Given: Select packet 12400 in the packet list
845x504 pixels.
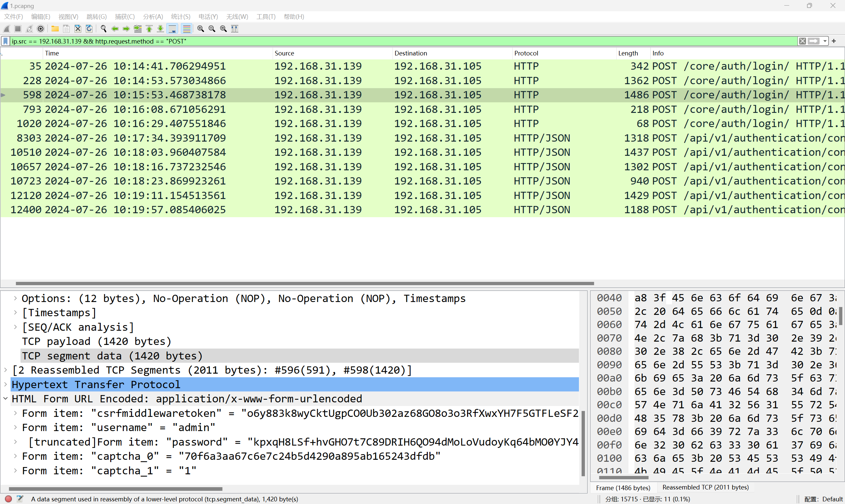Looking at the screenshot, I should point(422,210).
